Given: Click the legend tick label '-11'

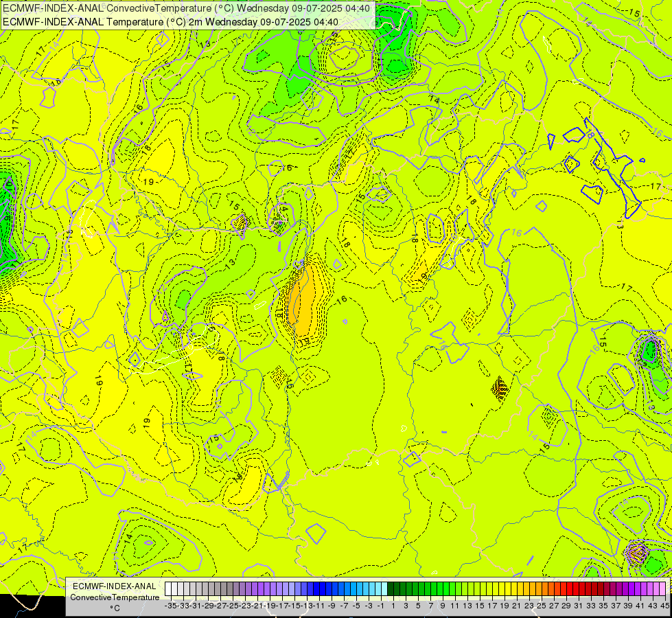Looking at the screenshot, I should [320, 606].
